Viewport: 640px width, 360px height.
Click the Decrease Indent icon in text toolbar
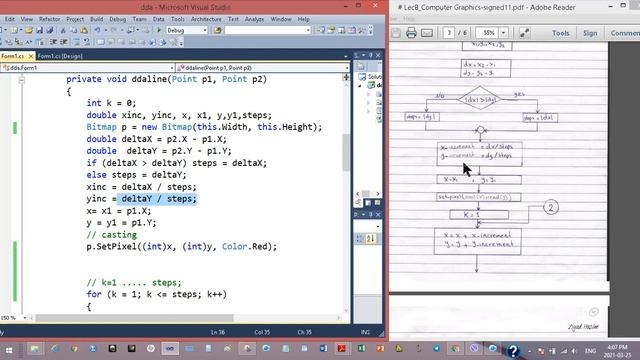click(53, 42)
